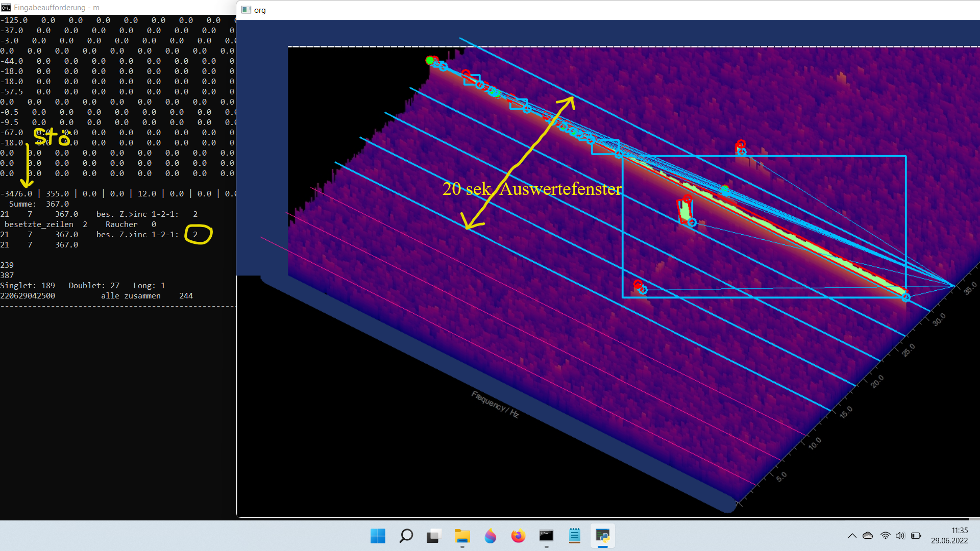Select the Python app taskbar icon

coord(603,536)
